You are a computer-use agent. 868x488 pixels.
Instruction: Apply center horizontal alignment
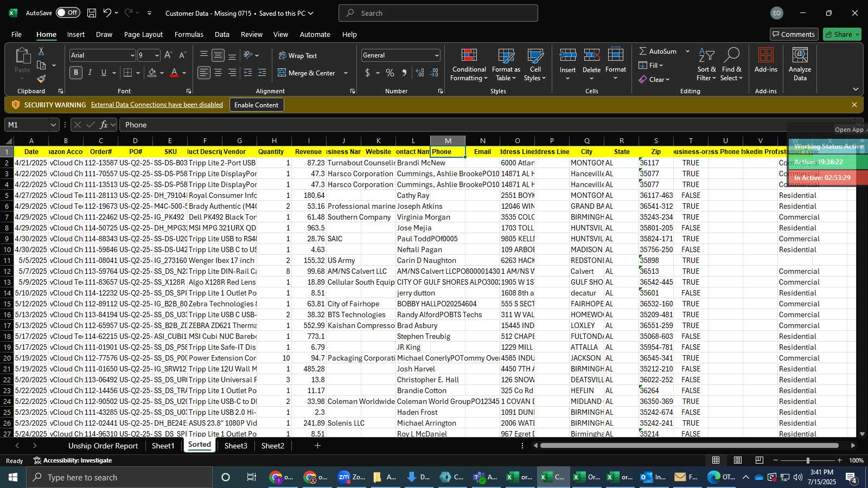coord(218,73)
